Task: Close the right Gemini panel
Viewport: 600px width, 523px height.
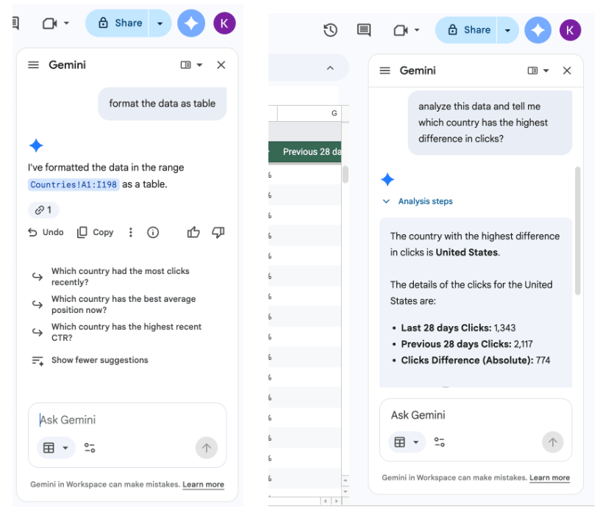Action: pyautogui.click(x=567, y=71)
